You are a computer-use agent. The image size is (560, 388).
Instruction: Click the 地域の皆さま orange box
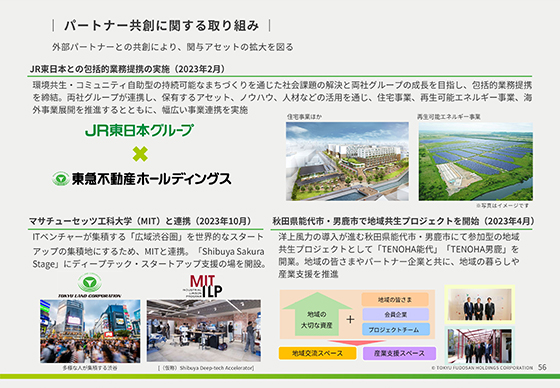pyautogui.click(x=395, y=300)
